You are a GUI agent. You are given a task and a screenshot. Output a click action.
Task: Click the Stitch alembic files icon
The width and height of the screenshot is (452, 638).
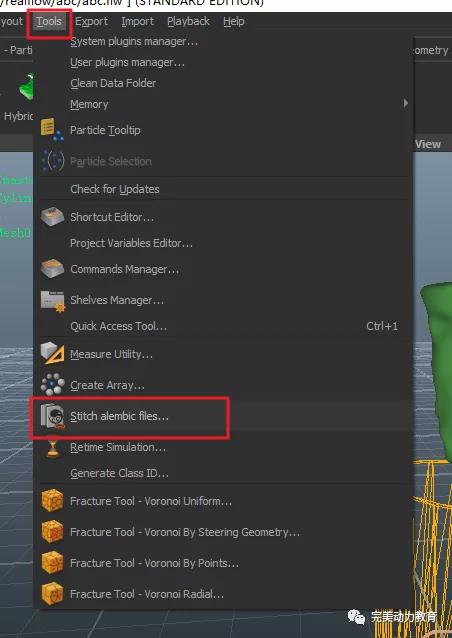pos(52,416)
